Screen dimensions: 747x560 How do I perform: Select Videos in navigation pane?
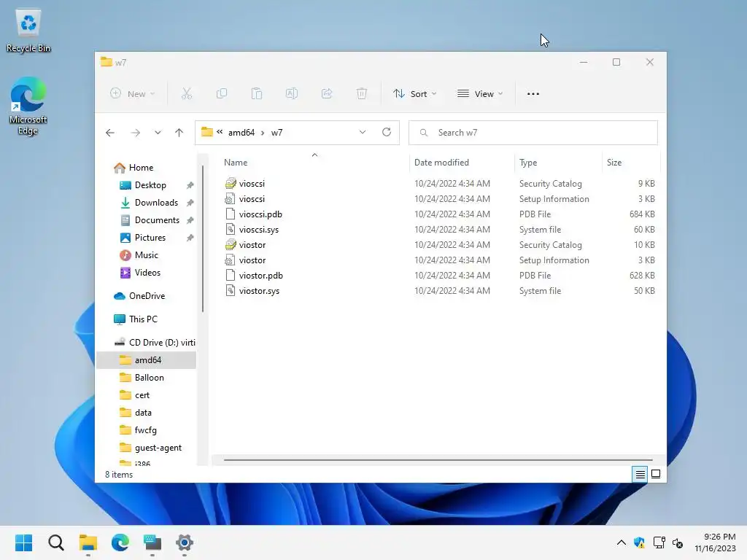point(139,273)
